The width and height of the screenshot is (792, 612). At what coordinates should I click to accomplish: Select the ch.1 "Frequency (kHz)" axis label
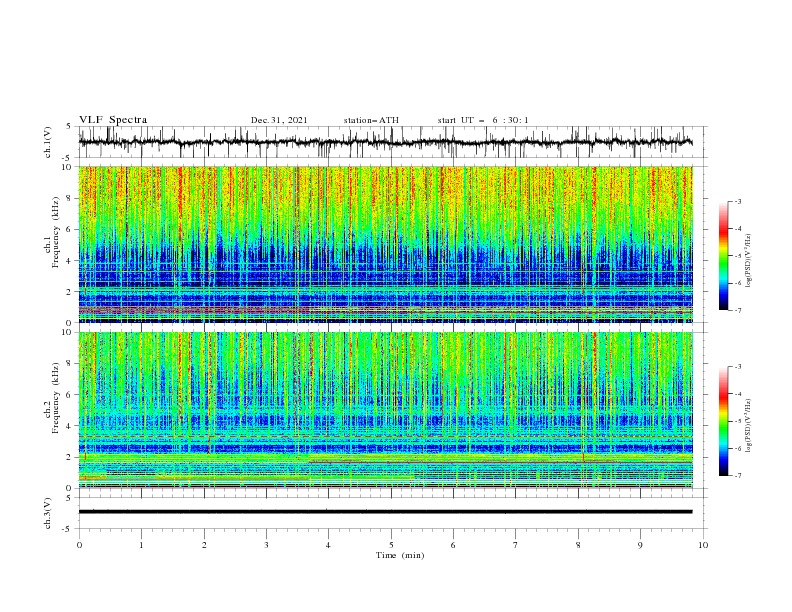pyautogui.click(x=56, y=233)
